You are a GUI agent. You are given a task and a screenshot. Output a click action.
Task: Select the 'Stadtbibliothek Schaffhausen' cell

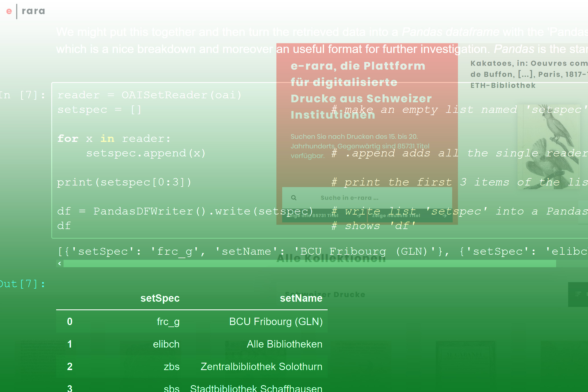pos(256,388)
